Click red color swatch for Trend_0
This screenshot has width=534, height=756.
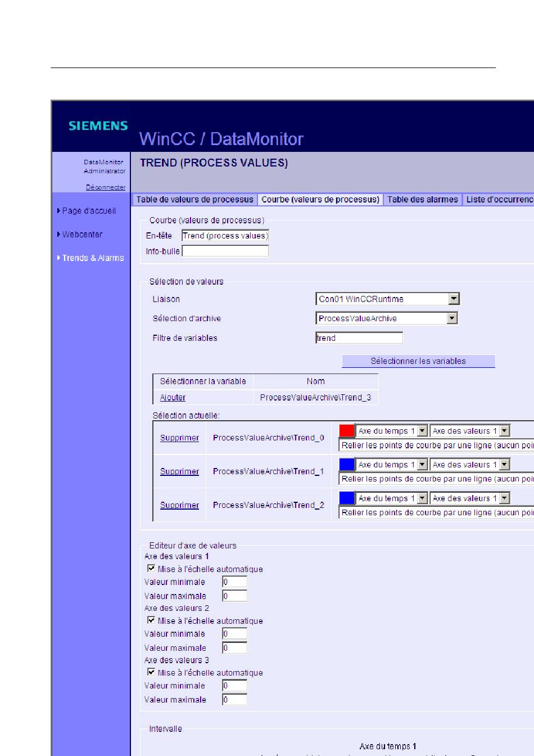tap(347, 431)
